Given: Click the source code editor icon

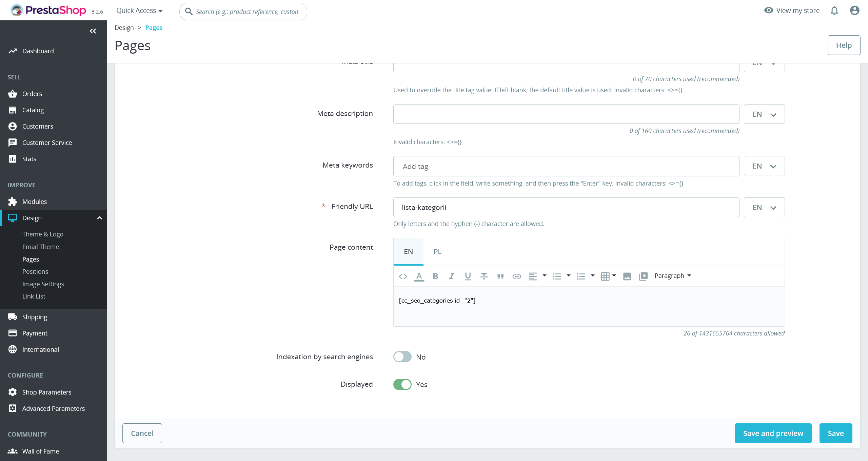Looking at the screenshot, I should [403, 276].
